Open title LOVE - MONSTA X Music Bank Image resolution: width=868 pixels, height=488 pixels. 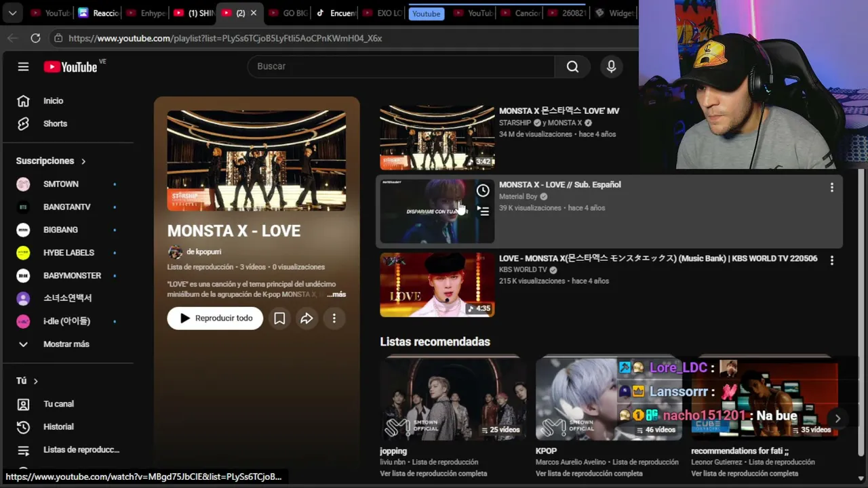[658, 259]
